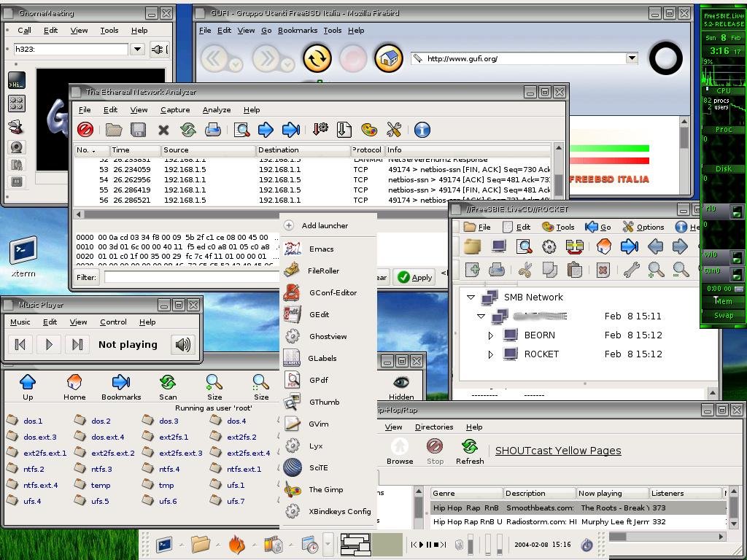Toggle the dialpad button in GnomeMeeting sidebar
The height and width of the screenshot is (560, 747).
coord(17,104)
